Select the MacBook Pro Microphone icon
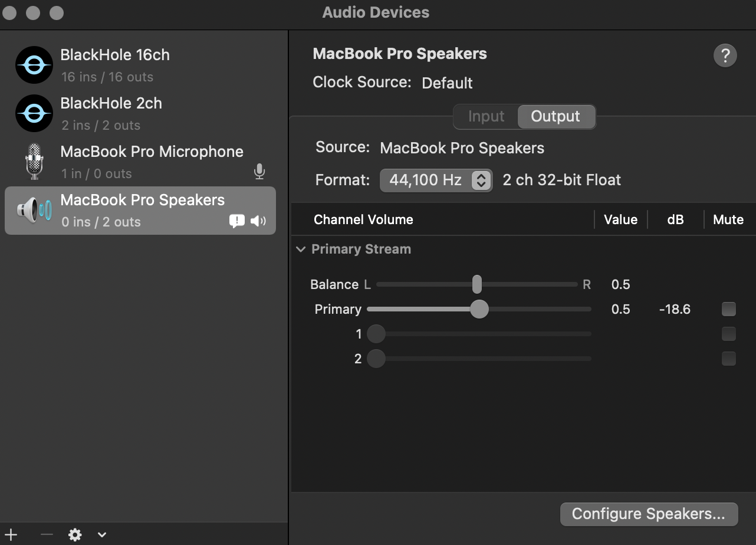Viewport: 756px width, 545px height. click(34, 162)
